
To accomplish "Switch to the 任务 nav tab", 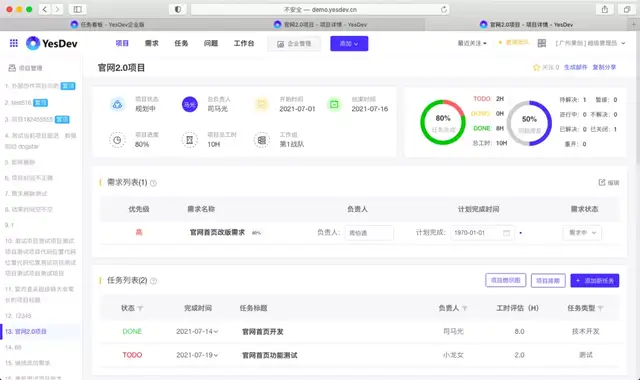I will click(181, 43).
